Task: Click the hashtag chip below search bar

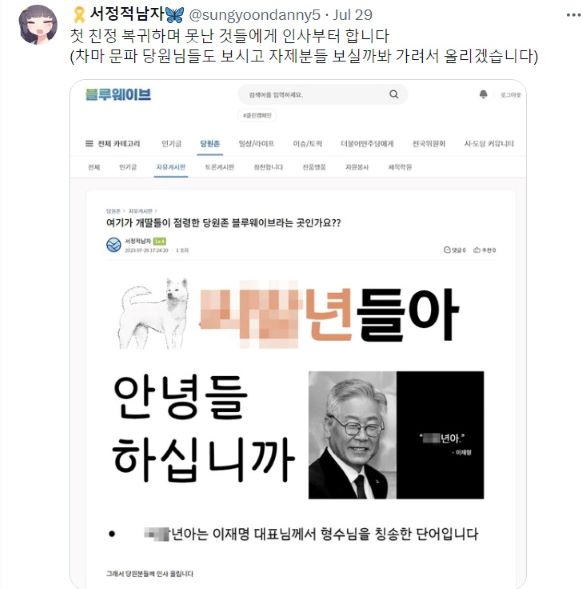Action: (257, 115)
